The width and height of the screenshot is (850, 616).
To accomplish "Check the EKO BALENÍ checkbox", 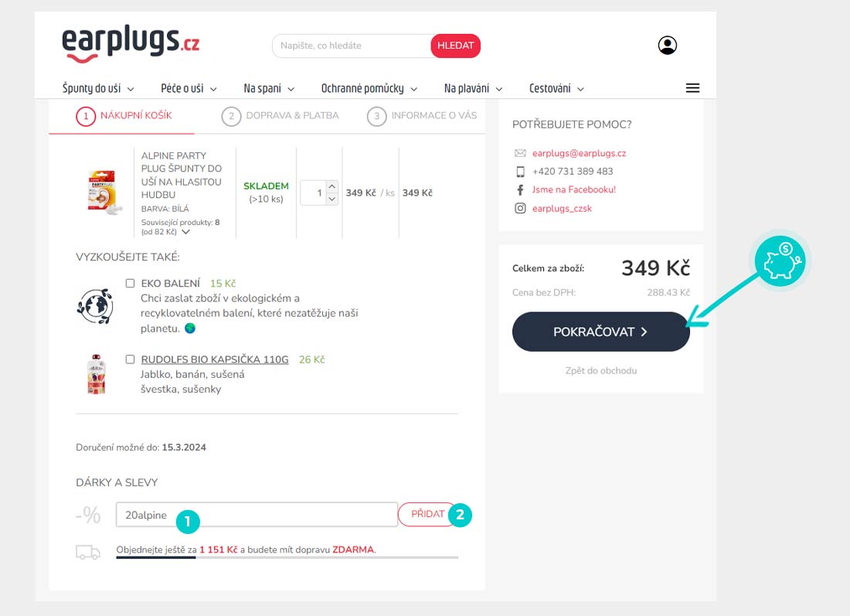I will [x=130, y=283].
